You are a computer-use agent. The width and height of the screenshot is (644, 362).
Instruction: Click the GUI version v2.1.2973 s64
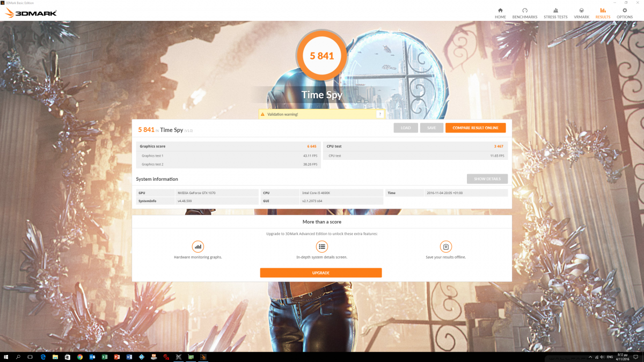(x=341, y=201)
